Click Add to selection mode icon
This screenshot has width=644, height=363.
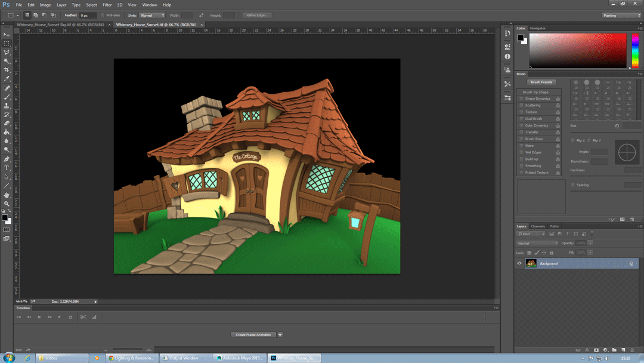click(x=36, y=15)
